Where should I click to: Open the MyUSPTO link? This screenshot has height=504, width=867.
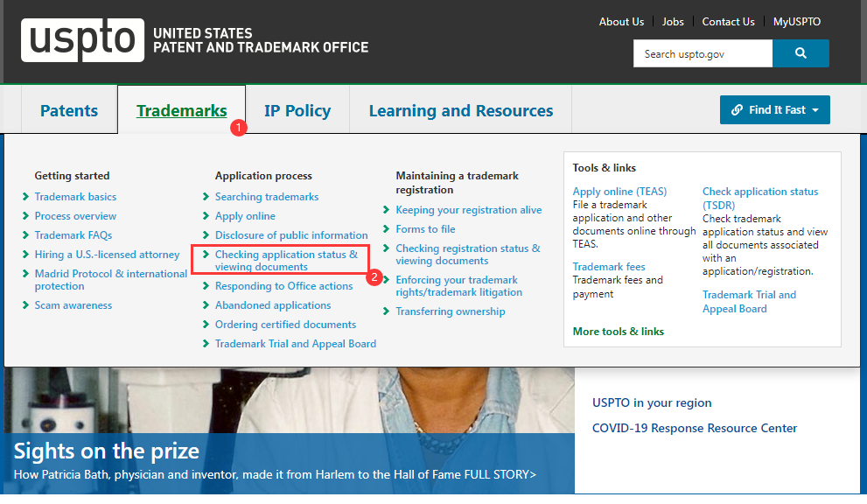797,22
